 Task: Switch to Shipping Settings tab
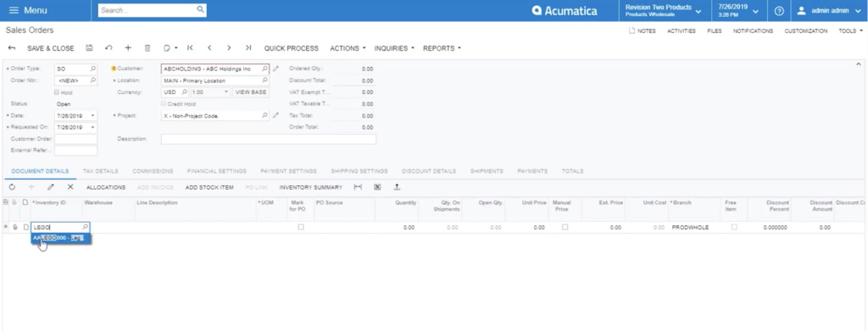359,171
